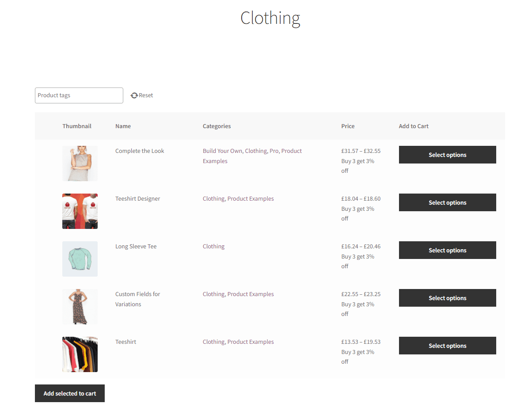Click the Reset link text
Image resolution: width=532 pixels, height=407 pixels.
coord(146,95)
